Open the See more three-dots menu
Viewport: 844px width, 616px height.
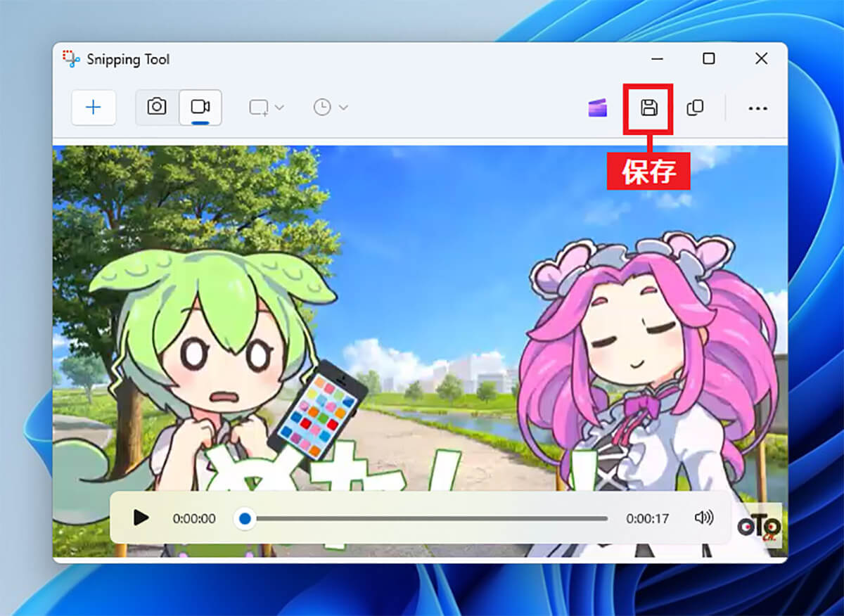[757, 108]
